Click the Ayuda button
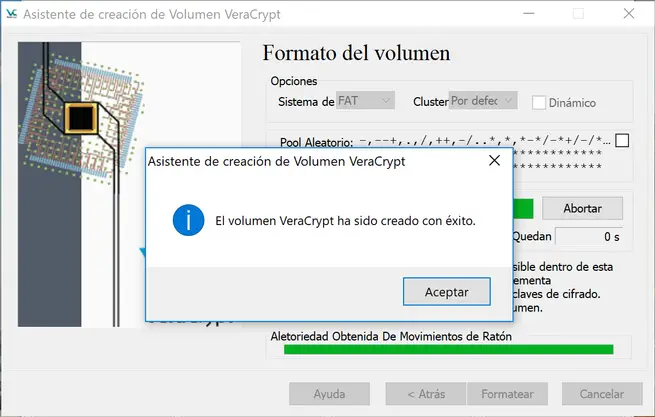655x417 pixels. [x=329, y=394]
